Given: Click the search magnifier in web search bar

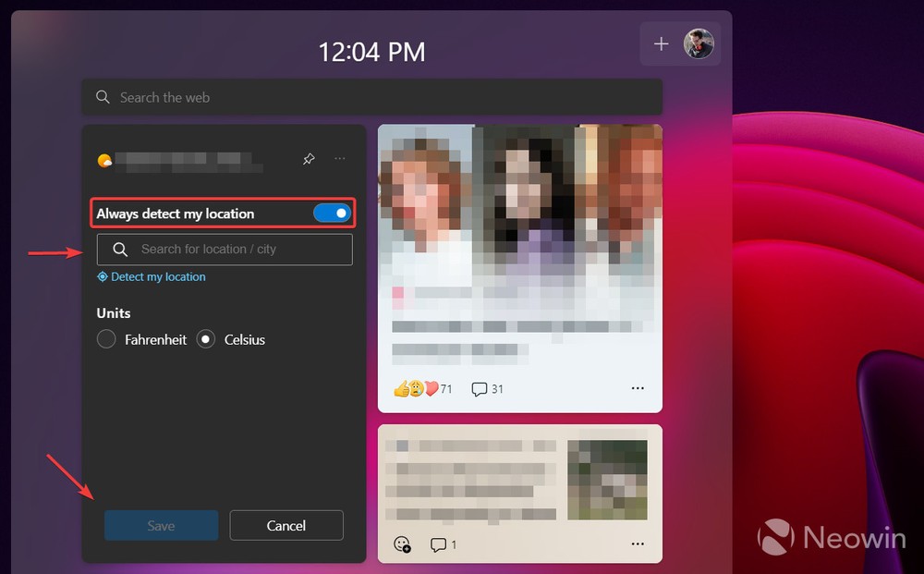Looking at the screenshot, I should tap(103, 97).
